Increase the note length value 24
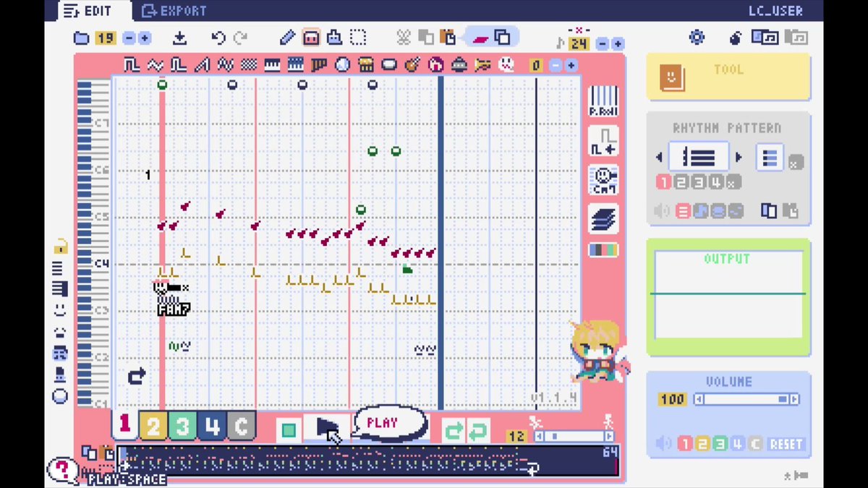Image resolution: width=868 pixels, height=488 pixels. tap(618, 44)
